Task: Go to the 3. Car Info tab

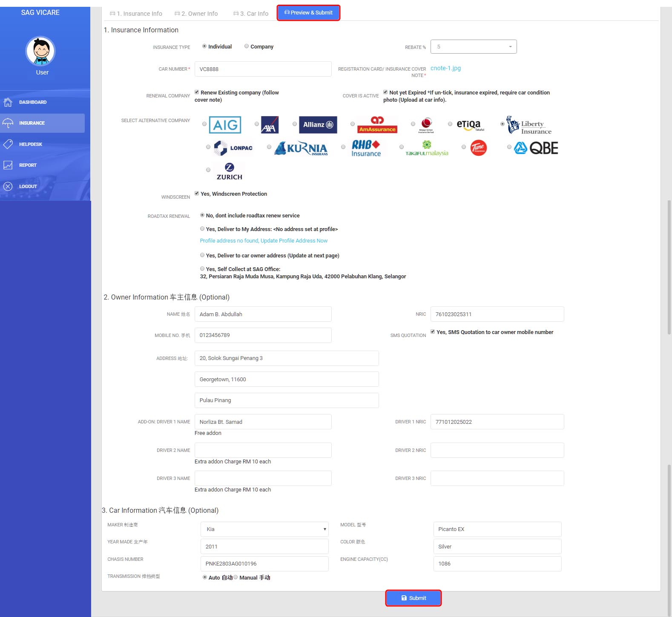Action: [x=251, y=14]
